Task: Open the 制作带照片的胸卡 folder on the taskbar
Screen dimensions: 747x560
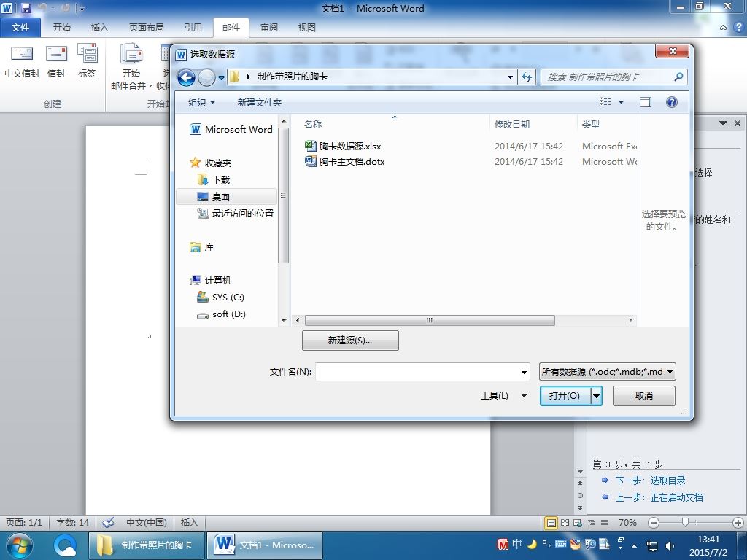Action: click(x=147, y=545)
